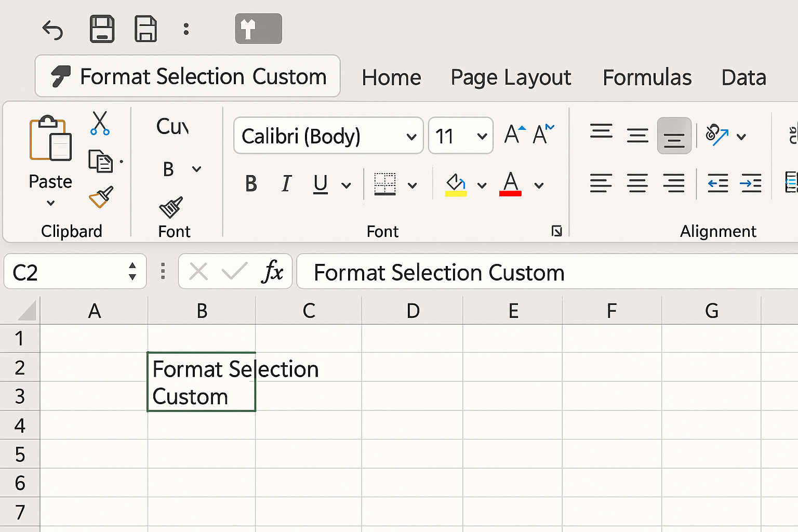Center text horizontally in the cell
The width and height of the screenshot is (798, 532).
tap(637, 183)
